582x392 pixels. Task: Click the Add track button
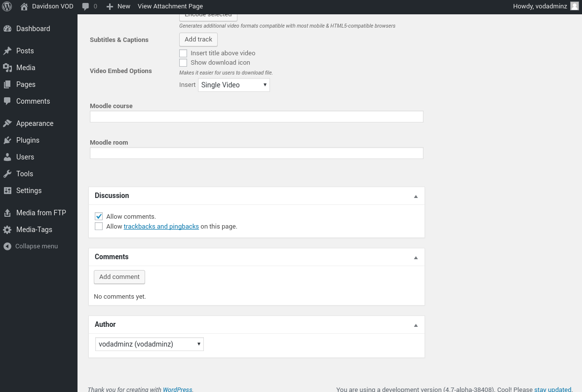[x=198, y=39]
